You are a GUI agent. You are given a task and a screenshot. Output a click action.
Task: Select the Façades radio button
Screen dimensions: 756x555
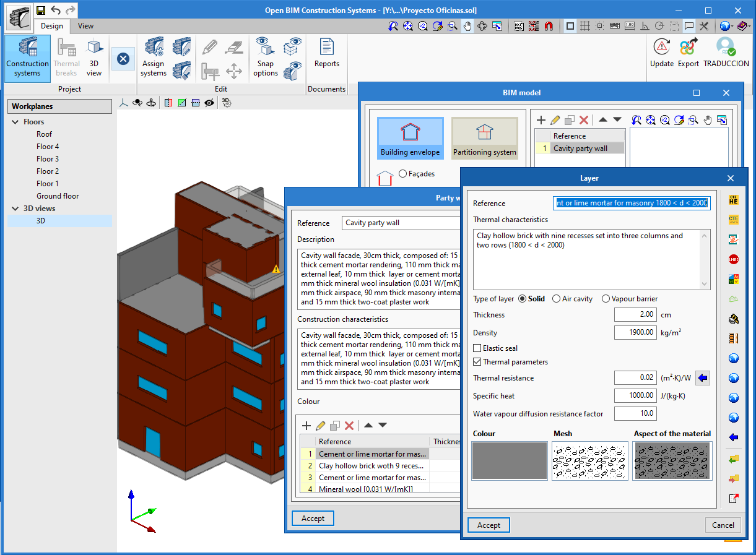point(417,174)
